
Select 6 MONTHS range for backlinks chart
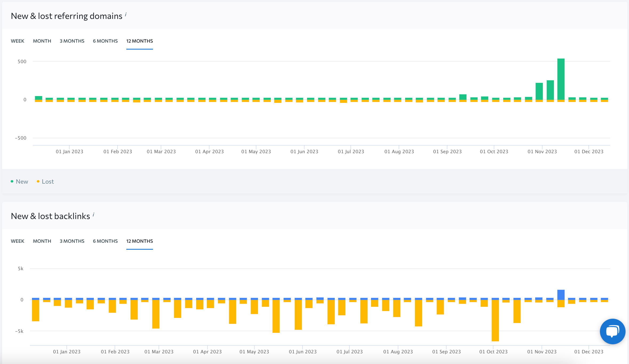coord(105,241)
